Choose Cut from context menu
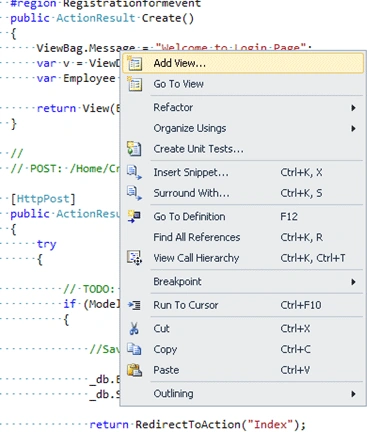367x432 pixels. [x=243, y=328]
